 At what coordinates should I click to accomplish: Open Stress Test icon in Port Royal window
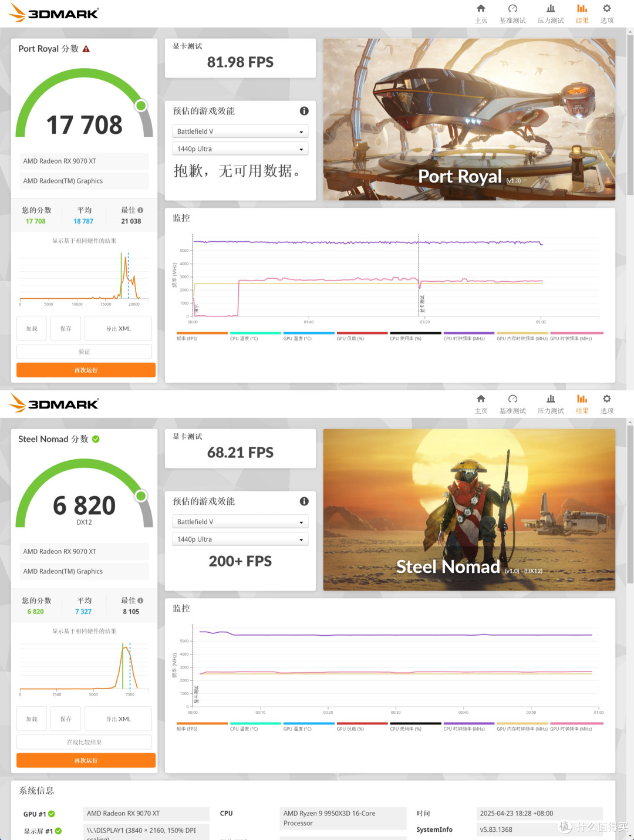point(551,8)
